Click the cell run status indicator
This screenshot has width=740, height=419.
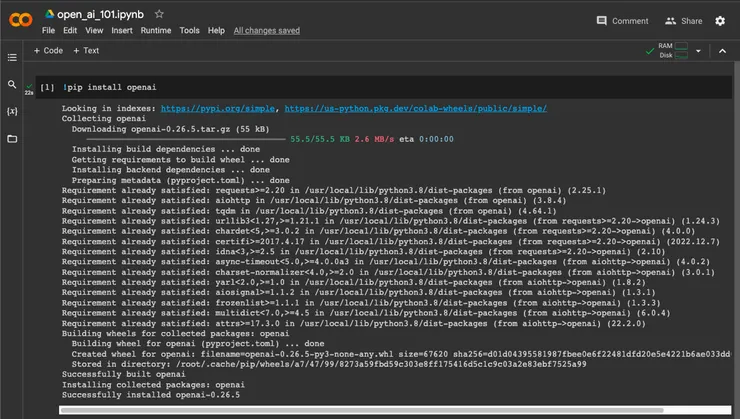[x=29, y=89]
